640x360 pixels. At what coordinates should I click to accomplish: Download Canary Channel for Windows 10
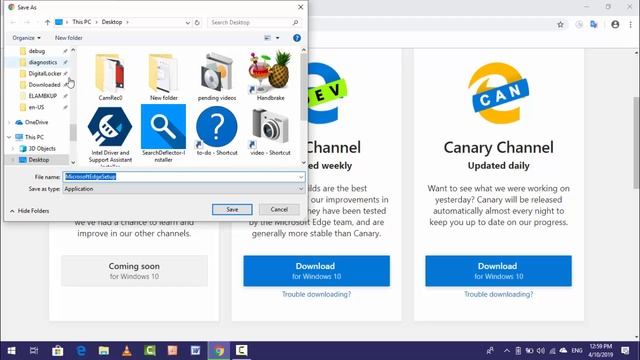pos(498,271)
